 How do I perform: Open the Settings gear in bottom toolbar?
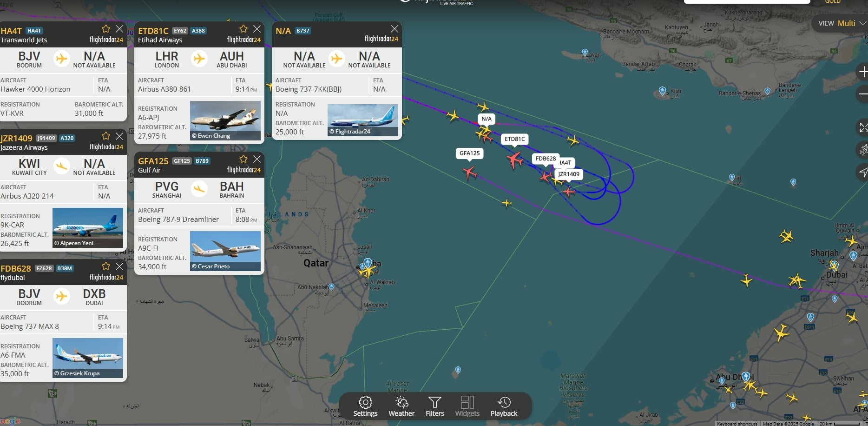(x=365, y=406)
